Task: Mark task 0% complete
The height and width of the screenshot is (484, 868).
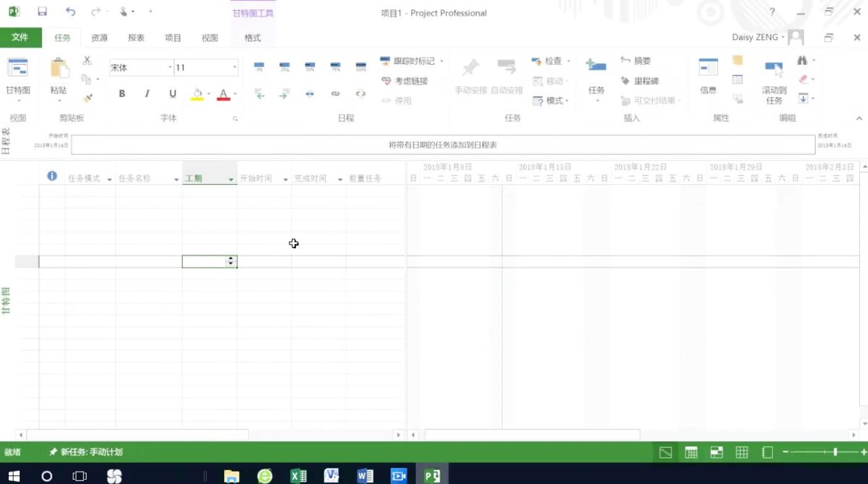Action: [258, 67]
